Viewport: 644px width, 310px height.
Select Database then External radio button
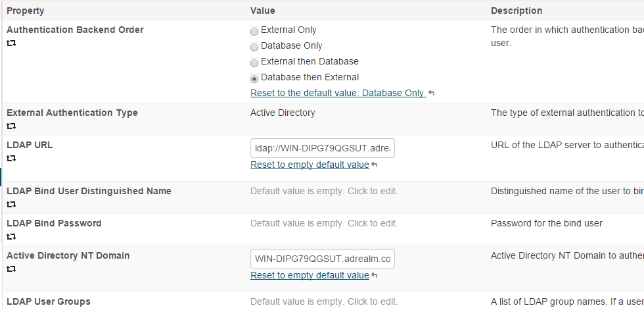[x=254, y=78]
